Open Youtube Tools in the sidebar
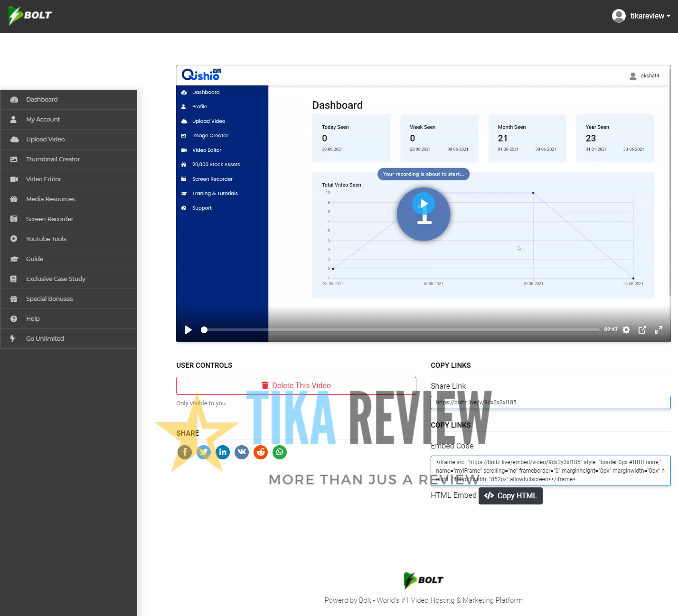The width and height of the screenshot is (678, 616). 46,239
